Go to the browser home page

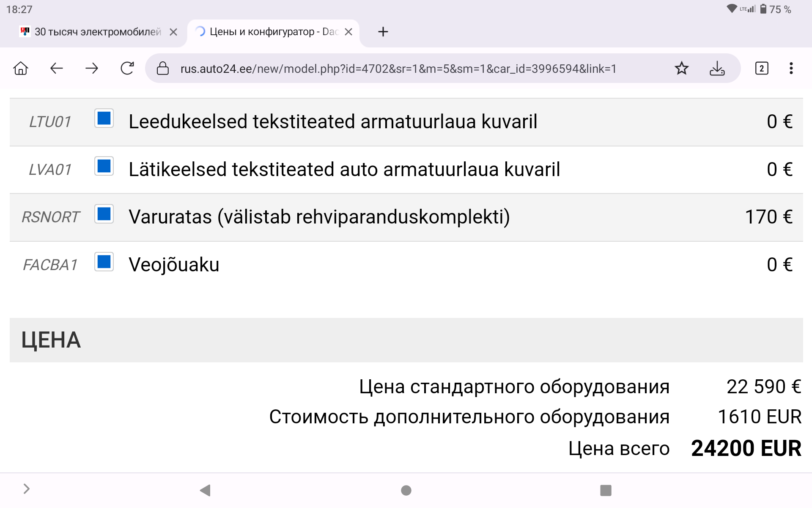coord(21,68)
